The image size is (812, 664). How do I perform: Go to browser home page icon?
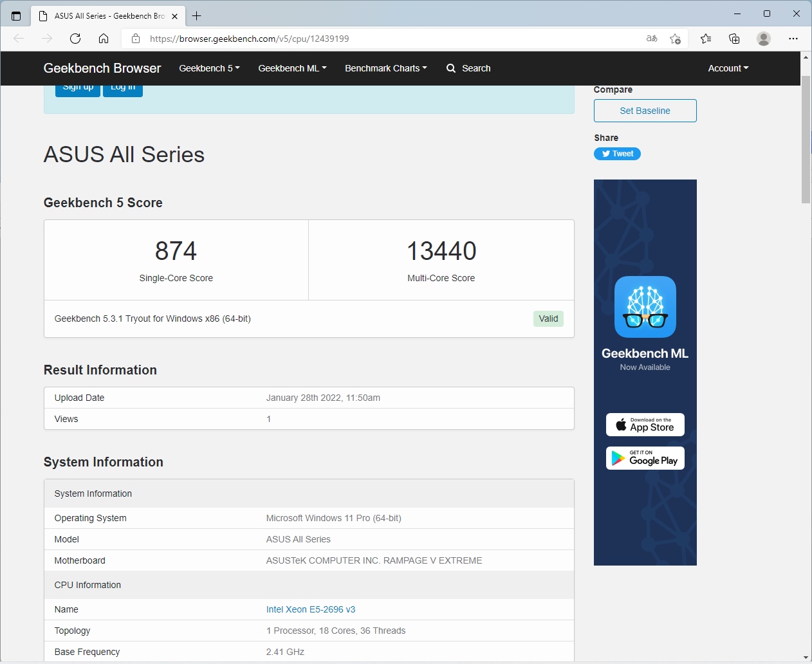click(x=104, y=39)
